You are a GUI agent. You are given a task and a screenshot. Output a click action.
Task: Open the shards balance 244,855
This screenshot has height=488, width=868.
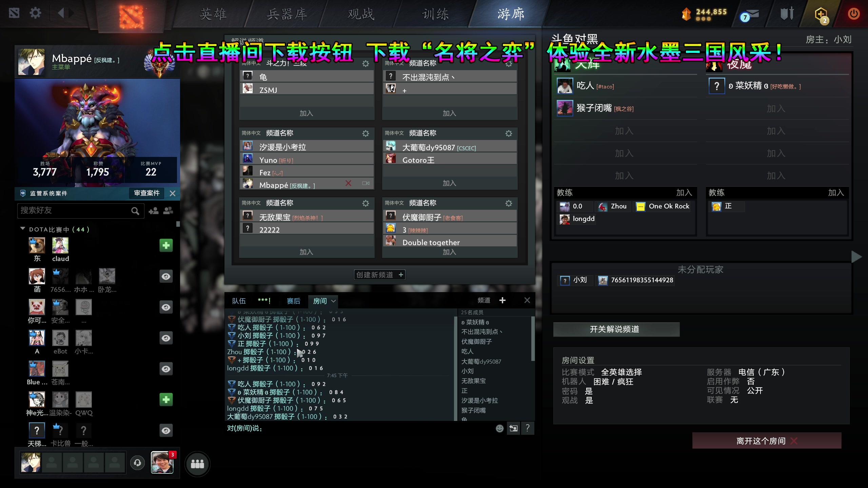pyautogui.click(x=705, y=14)
